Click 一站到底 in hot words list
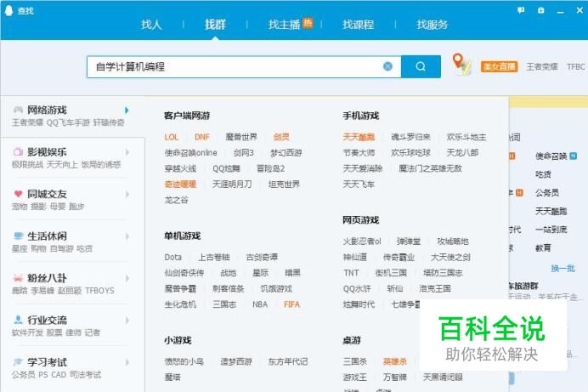The image size is (588, 392). (551, 230)
